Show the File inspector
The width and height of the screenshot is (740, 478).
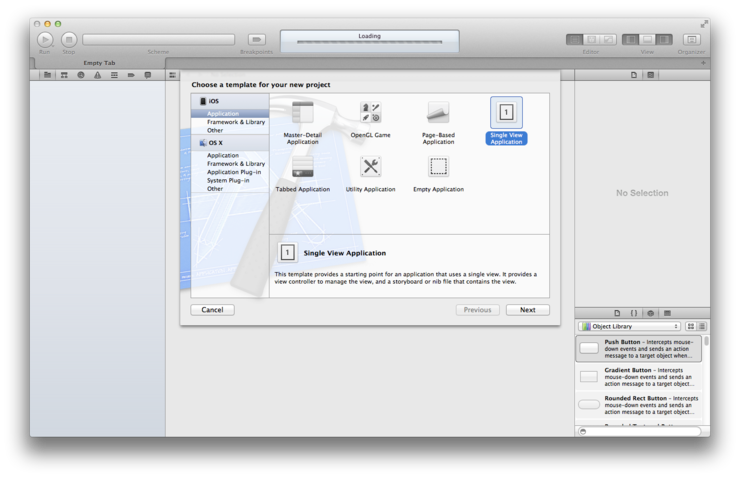[x=634, y=75]
